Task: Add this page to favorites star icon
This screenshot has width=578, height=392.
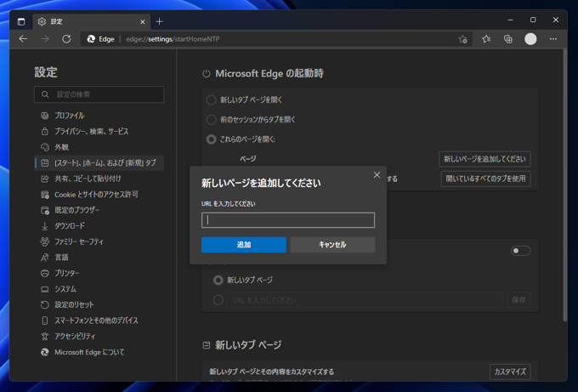Action: pos(463,39)
